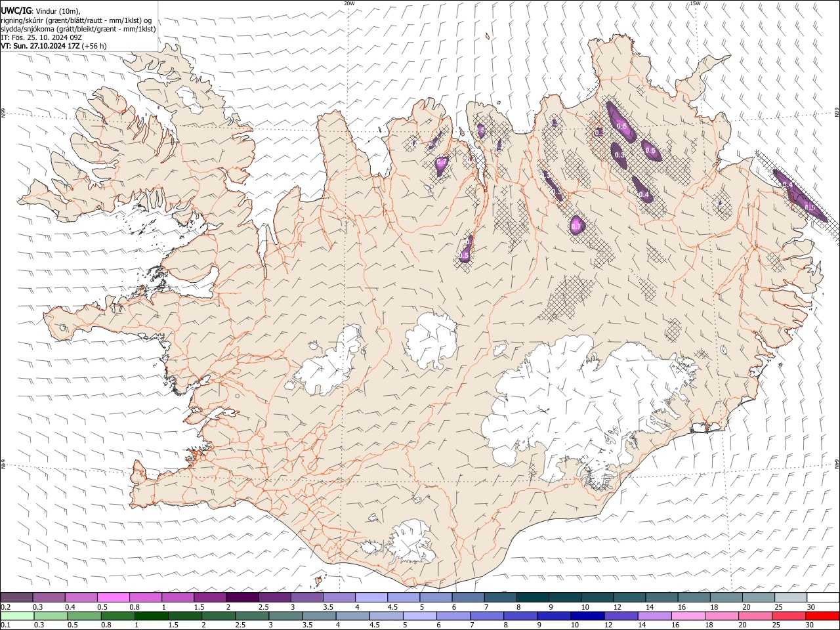
Task: Click the white swatch above 30 in top row
Action: [822, 597]
